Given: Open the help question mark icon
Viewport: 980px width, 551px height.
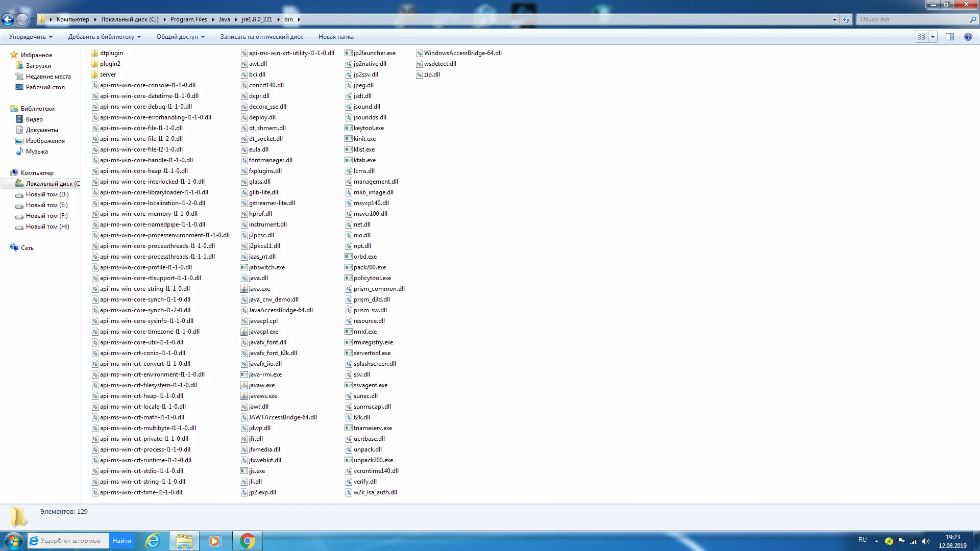Looking at the screenshot, I should 968,37.
